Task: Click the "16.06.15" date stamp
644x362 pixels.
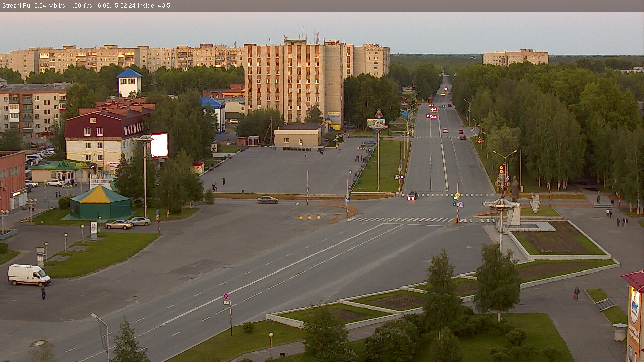Action: 106,6
